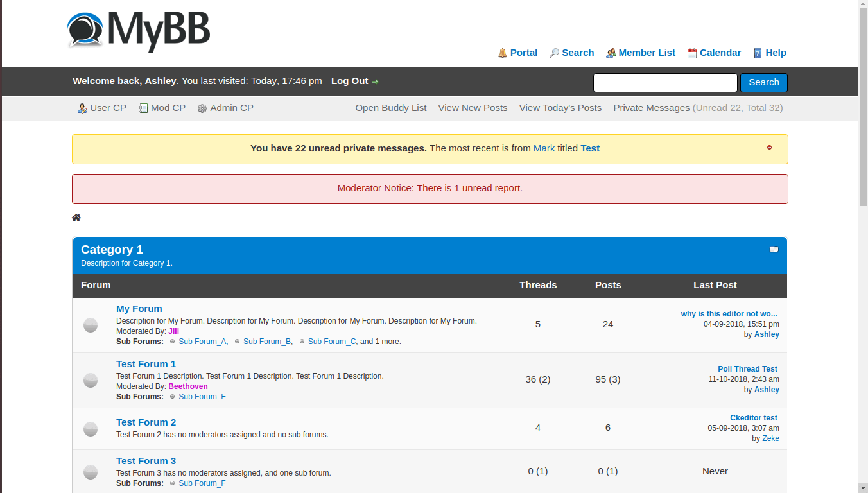
Task: Dismiss the unread private messages notice
Action: click(x=769, y=148)
